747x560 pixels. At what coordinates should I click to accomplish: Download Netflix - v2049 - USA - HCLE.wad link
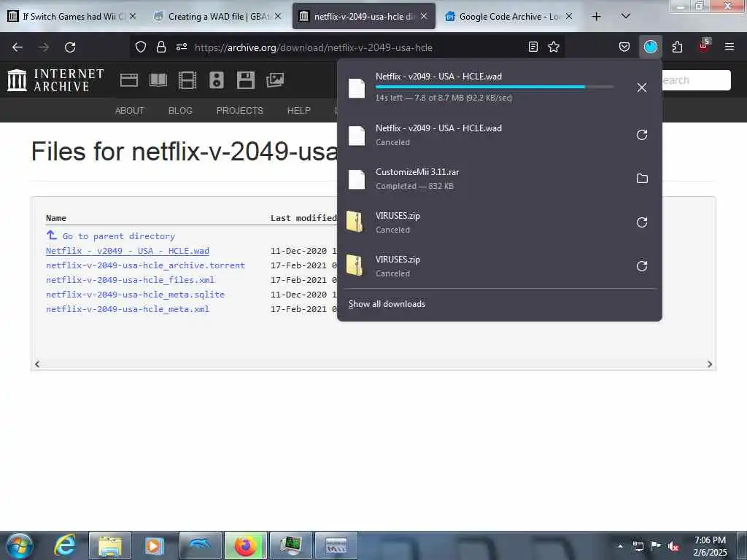[x=127, y=251]
